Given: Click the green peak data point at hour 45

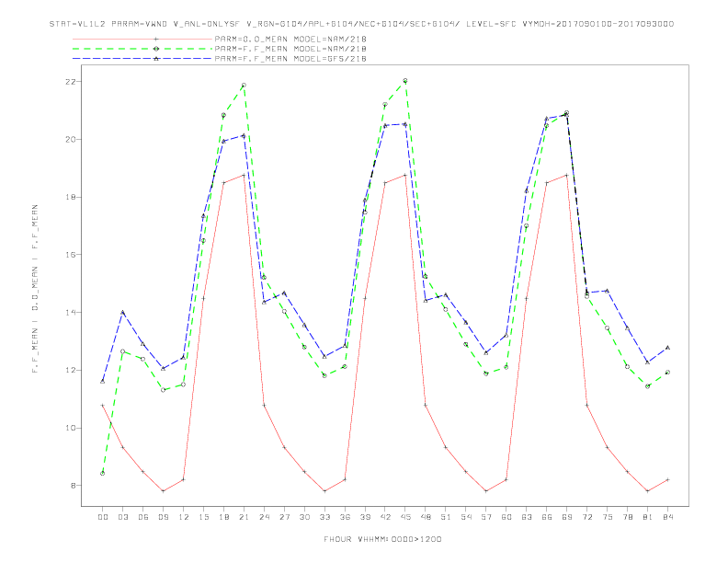Looking at the screenshot, I should [x=405, y=81].
